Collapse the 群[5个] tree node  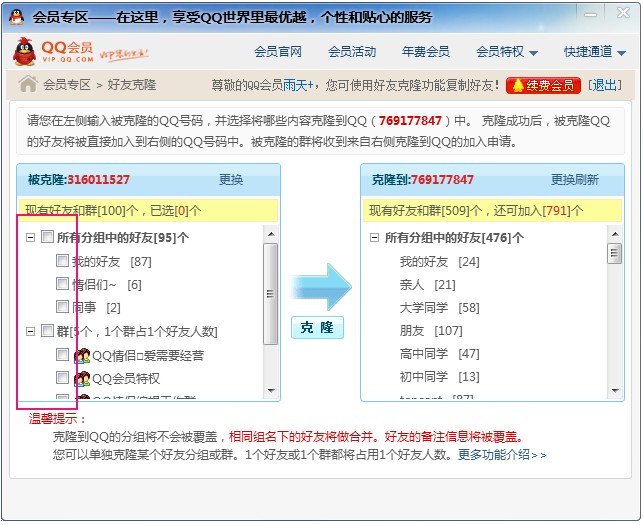point(30,331)
